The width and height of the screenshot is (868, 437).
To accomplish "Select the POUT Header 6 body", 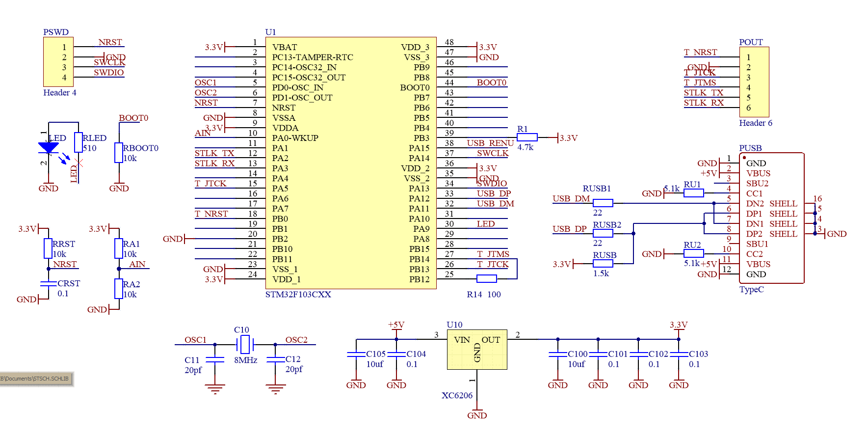I will click(x=754, y=82).
